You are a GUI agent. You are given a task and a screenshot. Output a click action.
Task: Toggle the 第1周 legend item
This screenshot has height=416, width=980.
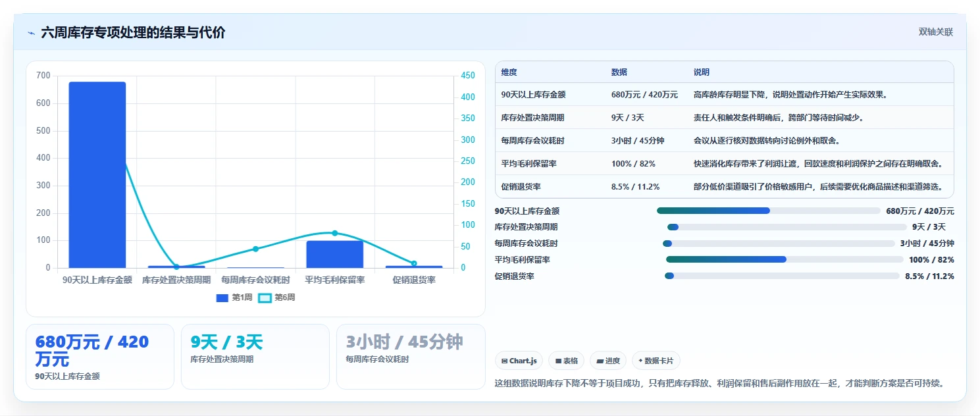[x=234, y=298]
